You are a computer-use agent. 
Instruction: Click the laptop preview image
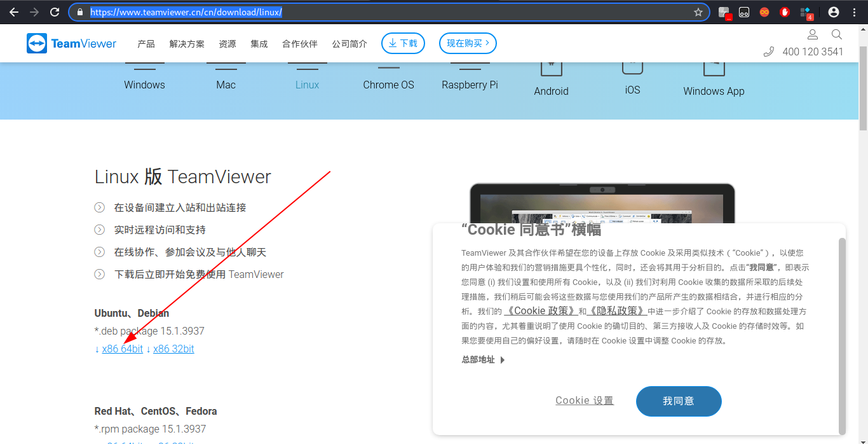click(602, 203)
